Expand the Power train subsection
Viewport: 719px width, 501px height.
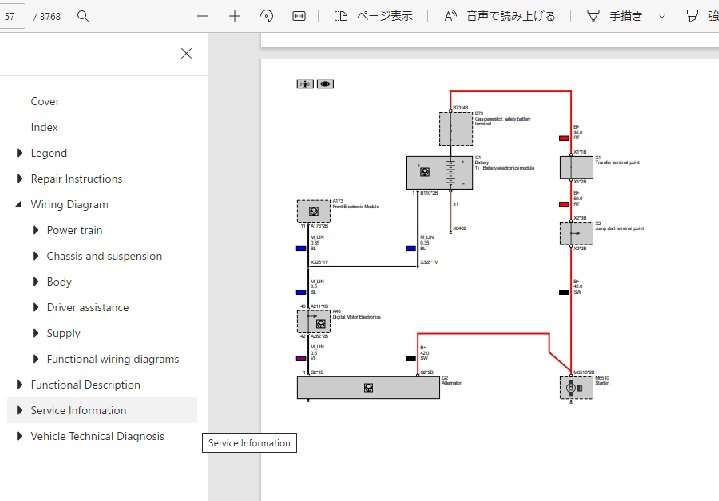(x=35, y=230)
